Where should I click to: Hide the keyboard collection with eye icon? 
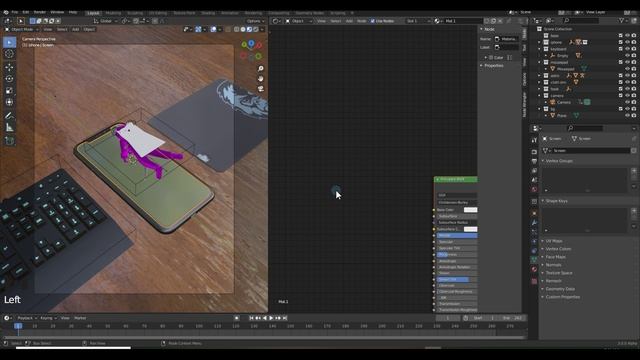tap(627, 49)
